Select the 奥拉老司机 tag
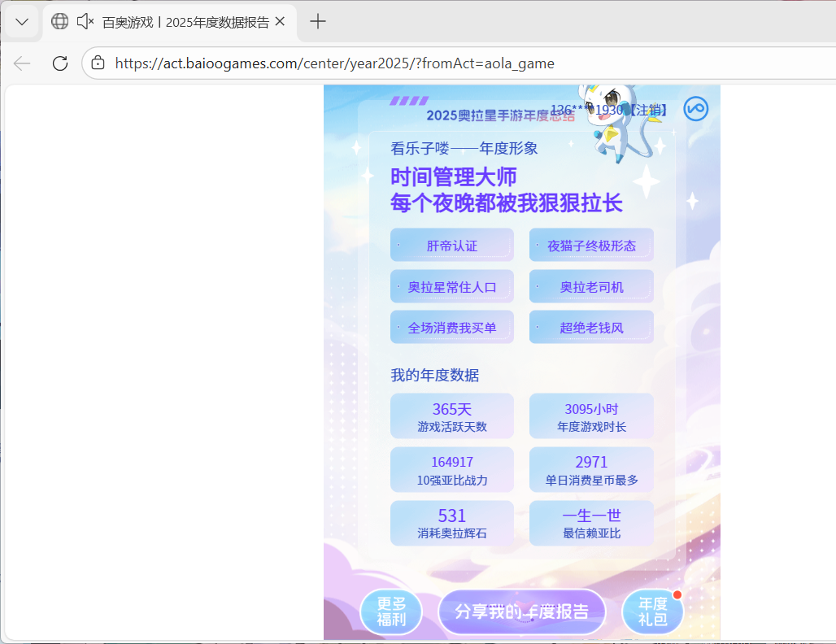Image resolution: width=836 pixels, height=644 pixels. tap(591, 287)
